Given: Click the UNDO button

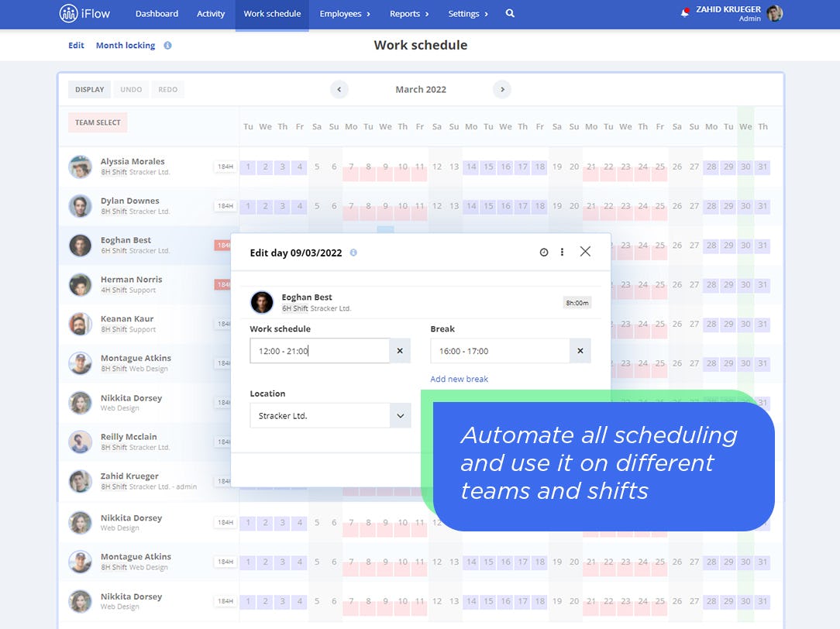Looking at the screenshot, I should point(130,89).
